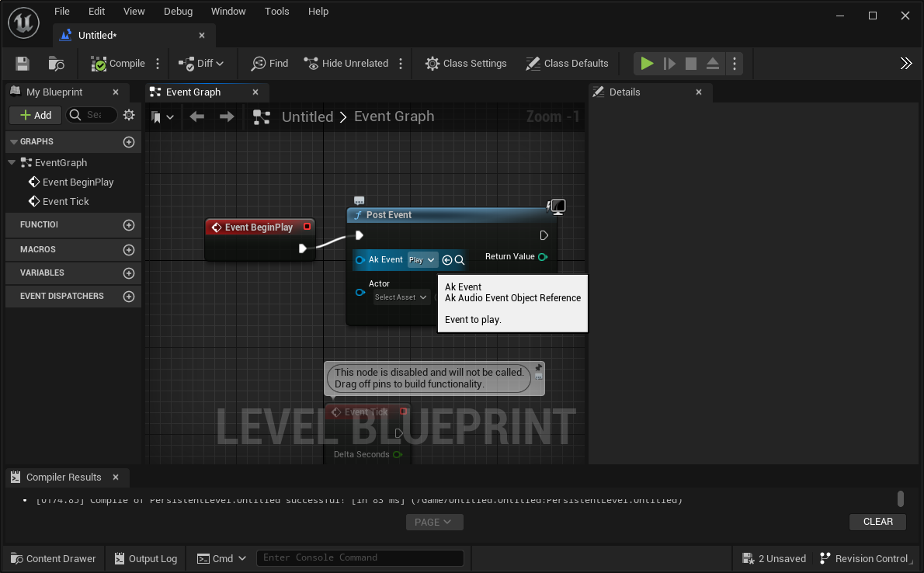
Task: Navigate forward in graph history
Action: pos(227,116)
